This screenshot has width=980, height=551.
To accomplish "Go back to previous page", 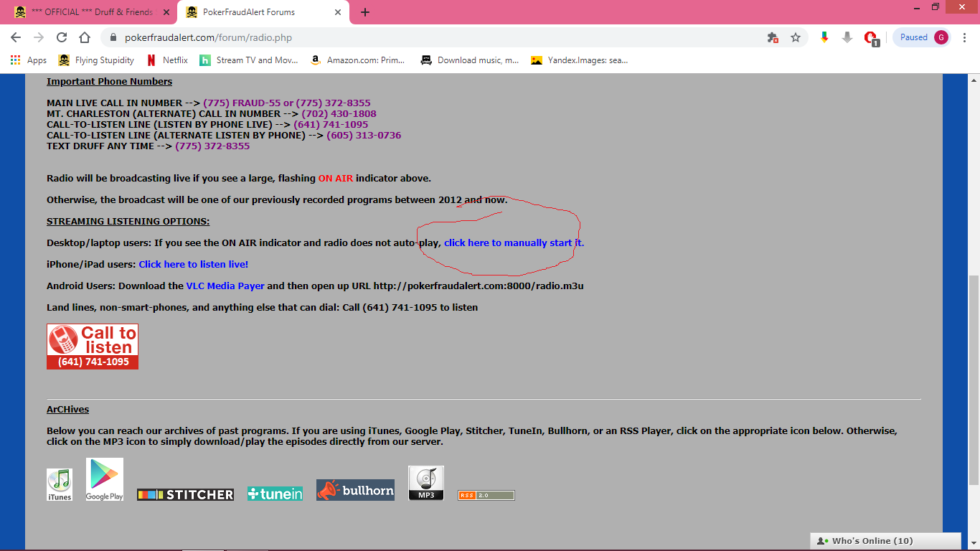I will (x=16, y=37).
